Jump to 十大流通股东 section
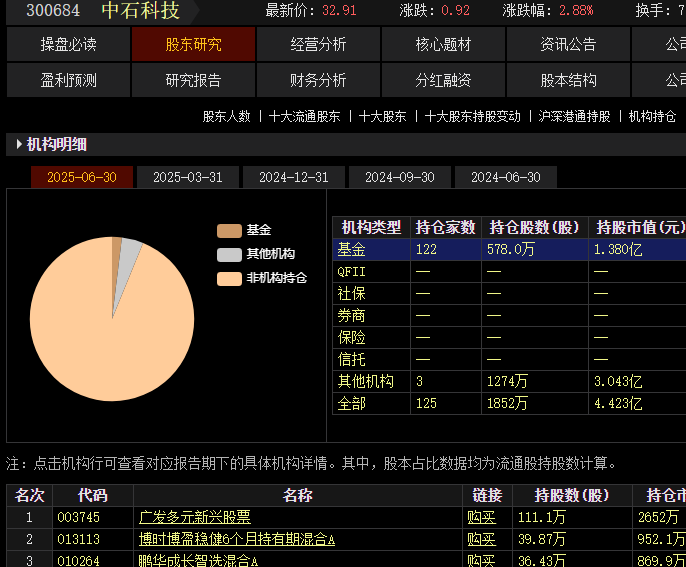 tap(304, 116)
